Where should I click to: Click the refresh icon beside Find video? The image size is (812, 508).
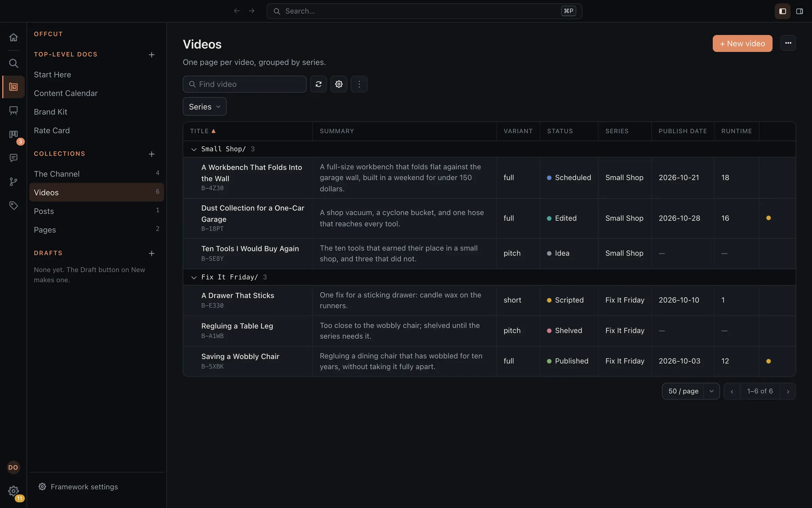tap(318, 84)
